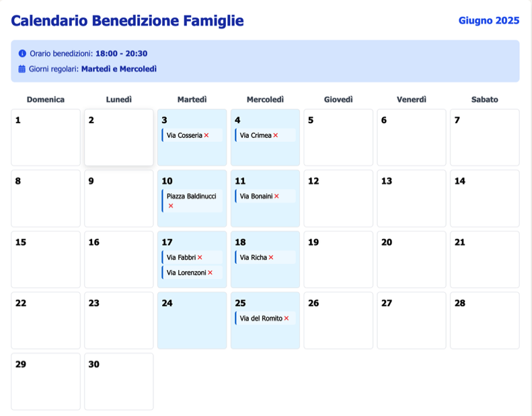Click the info icon beside Orario benedizioni
This screenshot has height=416, width=532.
tap(22, 53)
